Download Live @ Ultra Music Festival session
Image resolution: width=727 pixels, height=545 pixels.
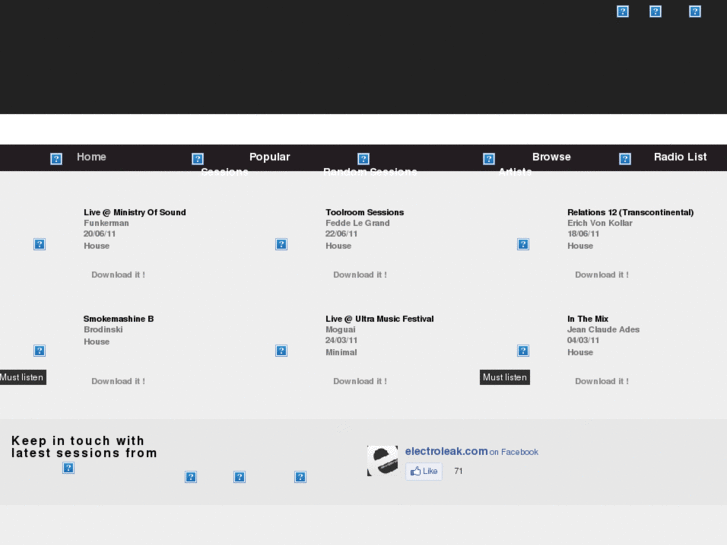[x=360, y=381]
